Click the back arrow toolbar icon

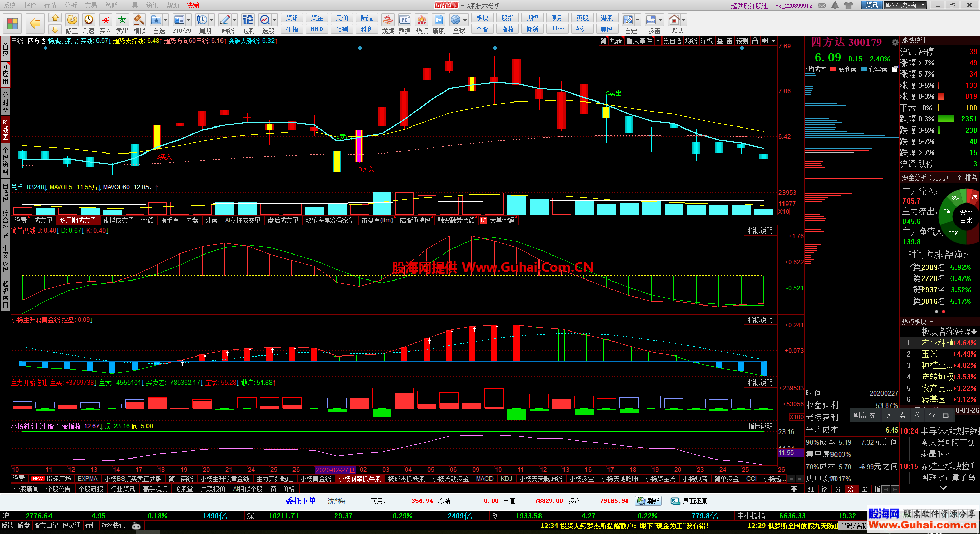pyautogui.click(x=35, y=23)
